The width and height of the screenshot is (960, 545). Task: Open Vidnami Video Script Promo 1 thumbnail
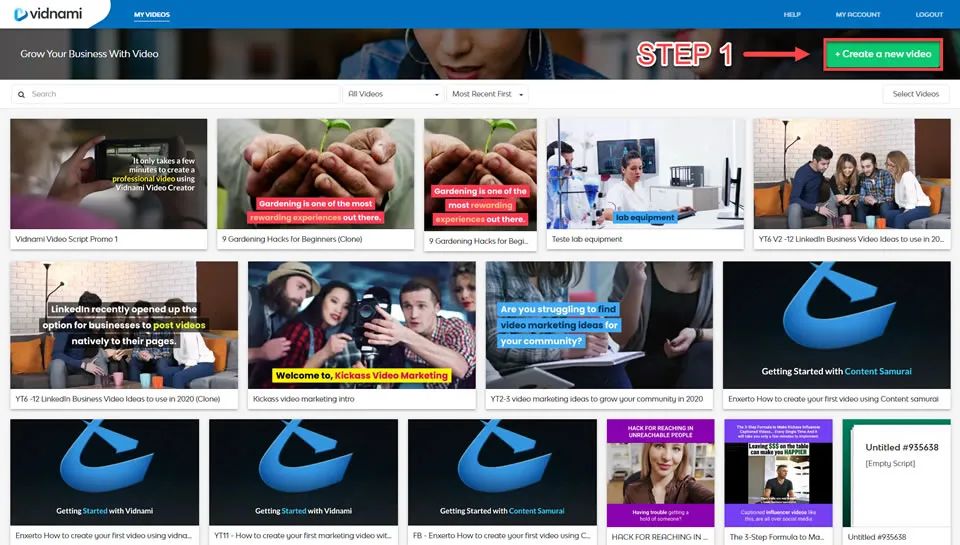point(108,174)
